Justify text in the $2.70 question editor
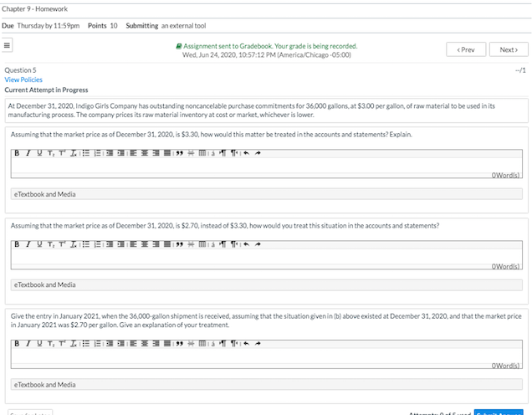Image resolution: width=532 pixels, height=415 pixels. (x=167, y=244)
